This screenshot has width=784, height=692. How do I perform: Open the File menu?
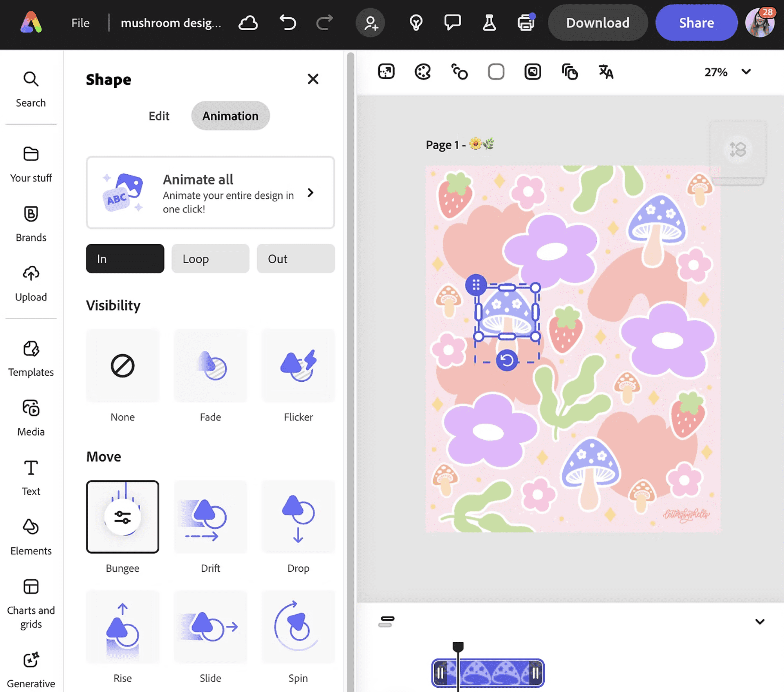80,23
